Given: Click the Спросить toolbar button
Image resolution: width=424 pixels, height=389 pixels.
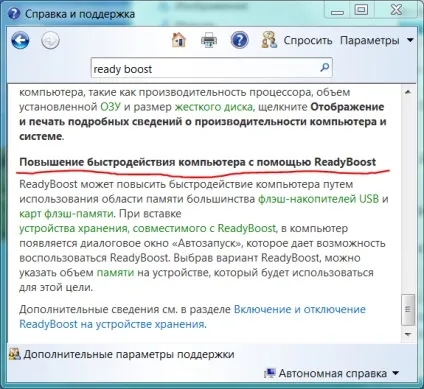Looking at the screenshot, I should point(308,40).
